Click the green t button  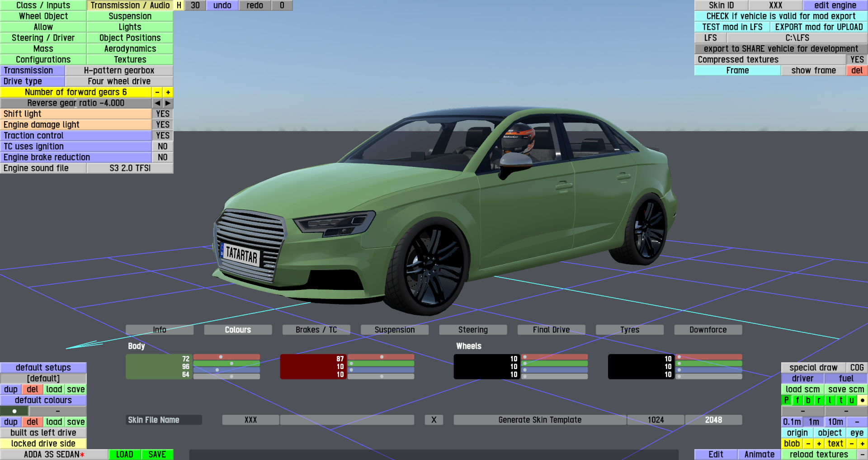coord(841,400)
